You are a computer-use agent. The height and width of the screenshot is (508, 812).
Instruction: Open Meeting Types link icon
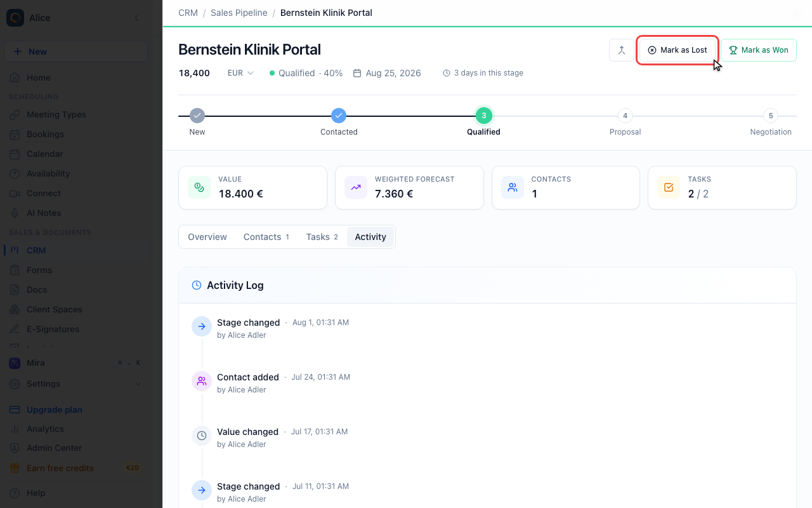(x=15, y=114)
